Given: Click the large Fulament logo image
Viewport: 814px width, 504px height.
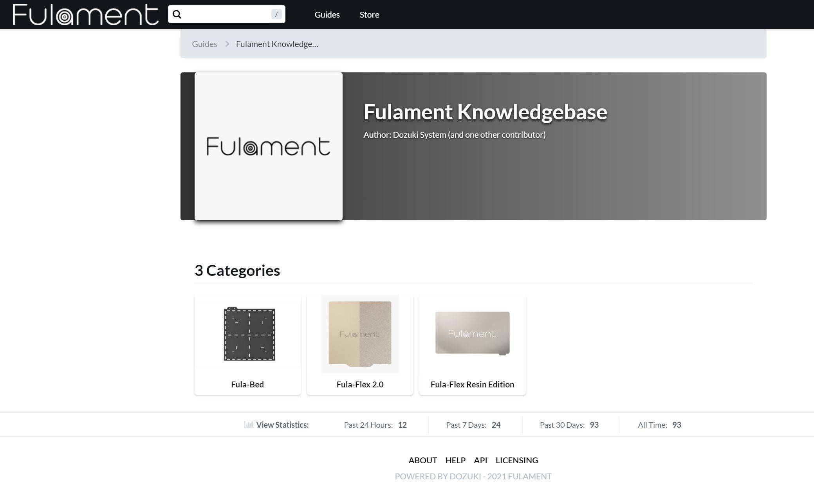Looking at the screenshot, I should 268,146.
